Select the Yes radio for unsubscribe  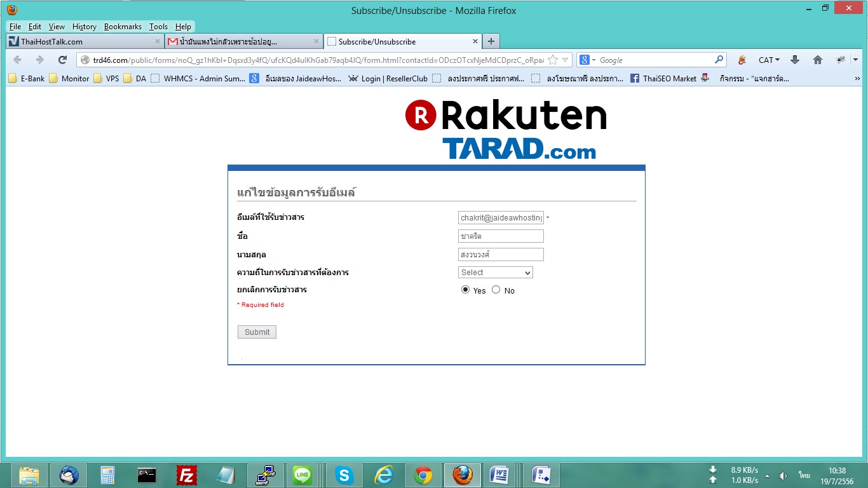click(x=465, y=290)
